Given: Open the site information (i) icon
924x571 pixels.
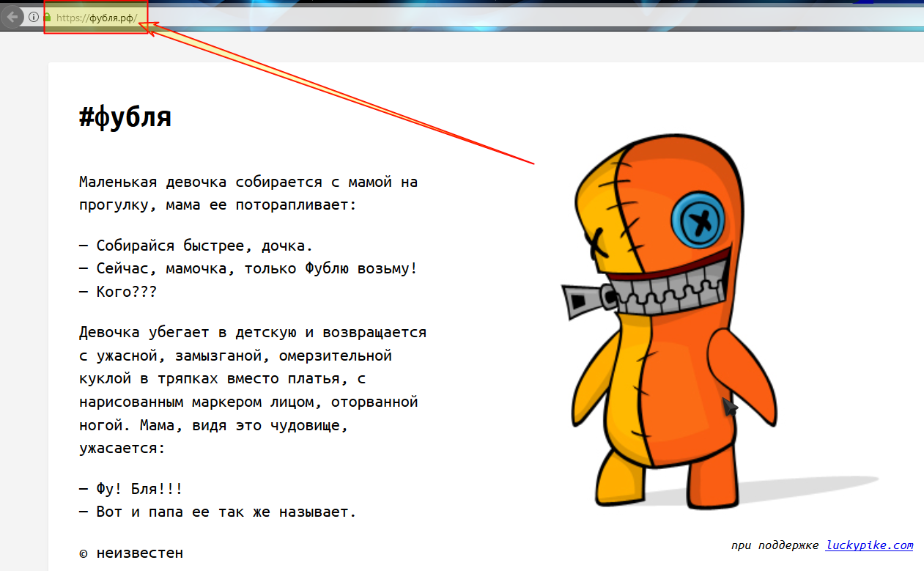Looking at the screenshot, I should click(x=33, y=17).
